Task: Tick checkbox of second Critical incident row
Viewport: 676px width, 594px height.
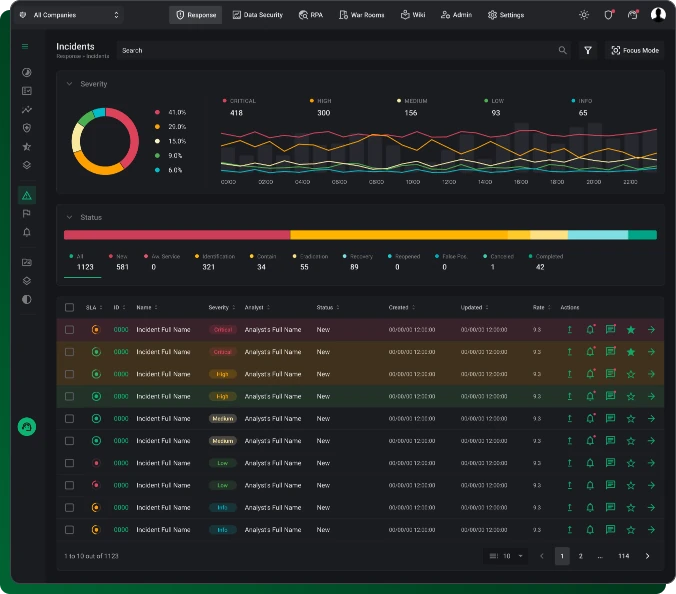Action: point(69,352)
